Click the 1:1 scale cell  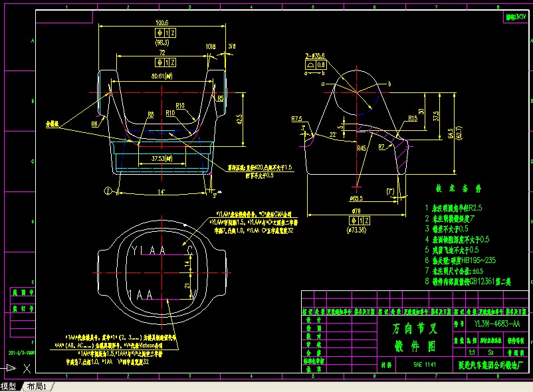(473, 352)
